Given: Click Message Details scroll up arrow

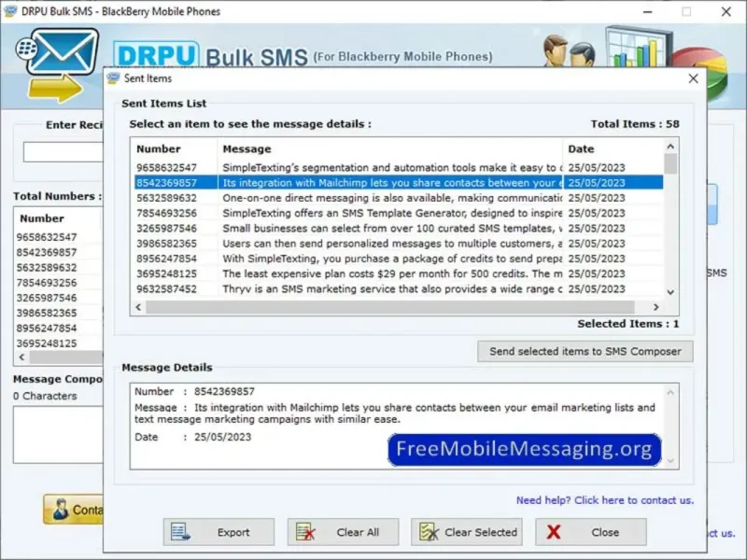Looking at the screenshot, I should (x=670, y=392).
